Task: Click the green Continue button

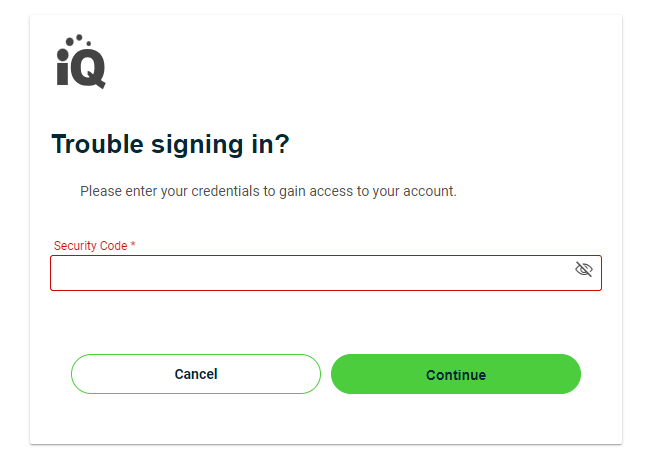Action: [456, 374]
